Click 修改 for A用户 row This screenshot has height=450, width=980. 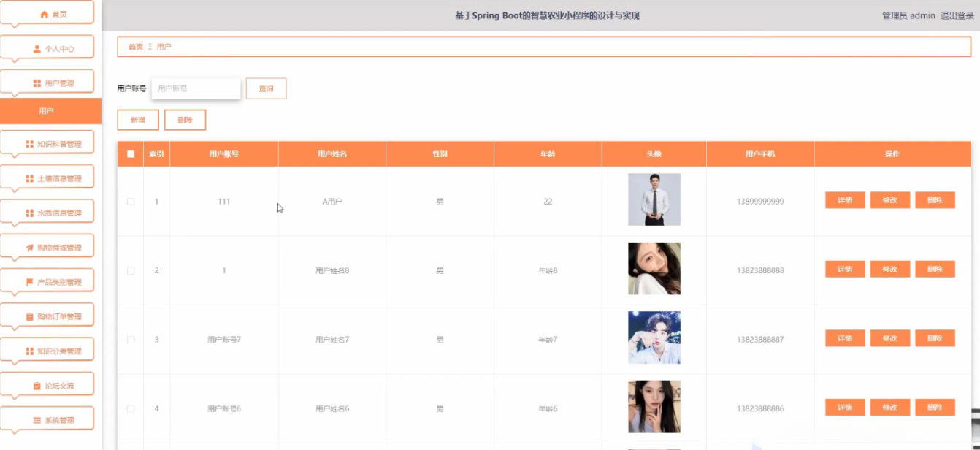tap(890, 200)
